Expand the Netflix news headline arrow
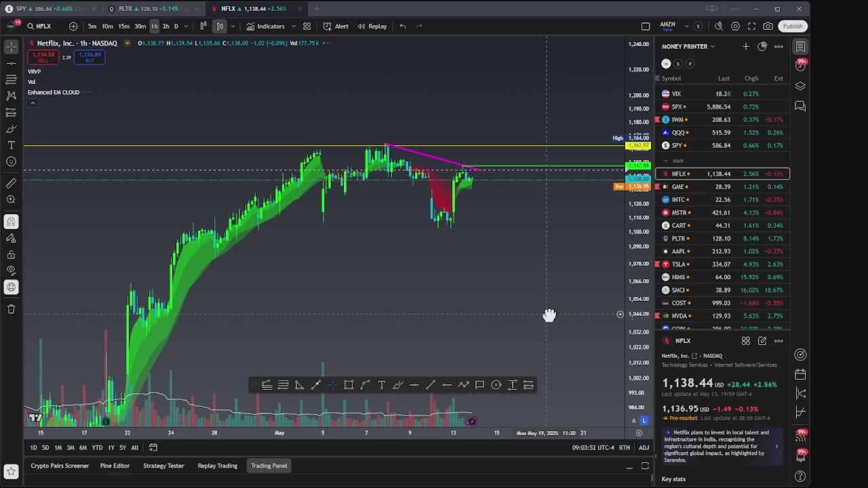 pyautogui.click(x=776, y=446)
